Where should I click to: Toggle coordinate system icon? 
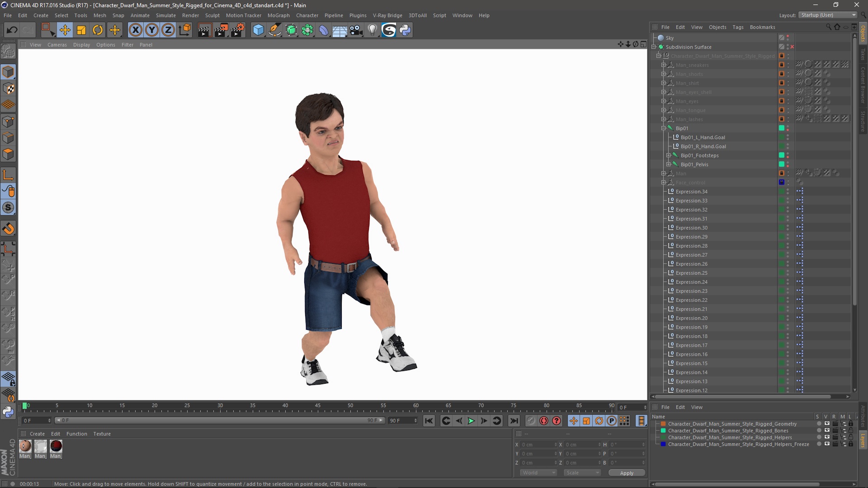tap(184, 30)
